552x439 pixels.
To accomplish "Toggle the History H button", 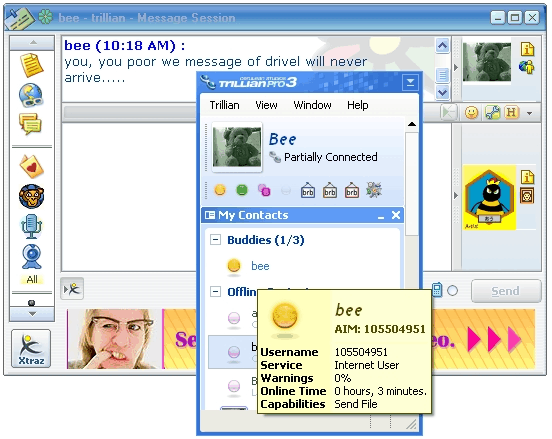I will pos(511,113).
